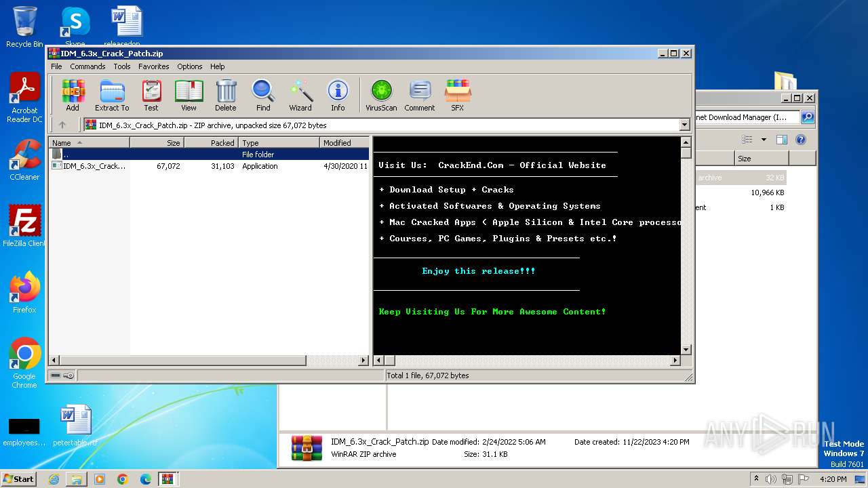Open Skype desktop shortcut

(75, 26)
